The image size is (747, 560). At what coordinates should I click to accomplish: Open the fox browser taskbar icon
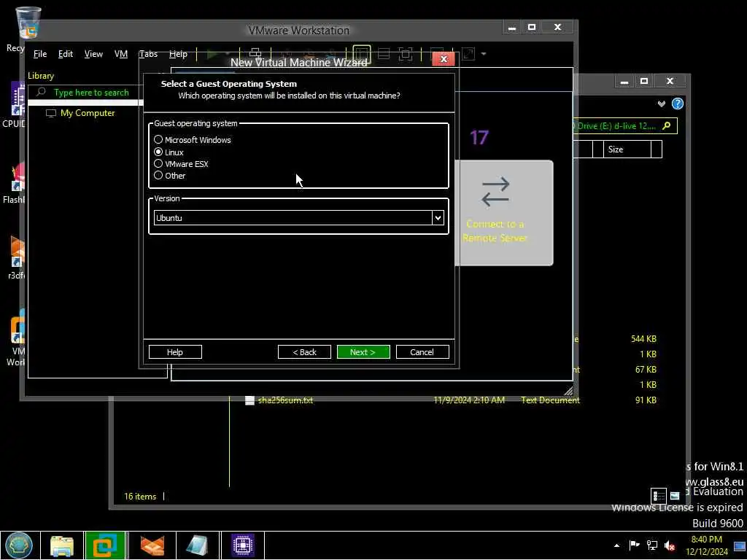point(152,545)
